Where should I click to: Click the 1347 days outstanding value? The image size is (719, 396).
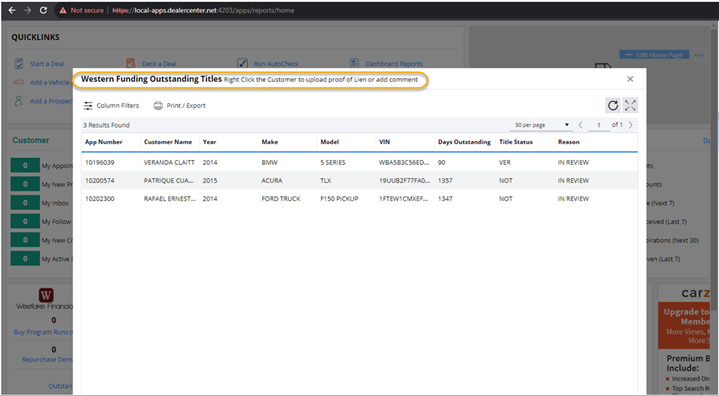pos(445,198)
